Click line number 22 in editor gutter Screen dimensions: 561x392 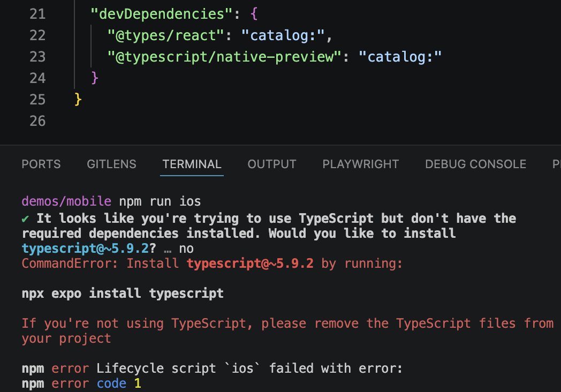(x=37, y=35)
